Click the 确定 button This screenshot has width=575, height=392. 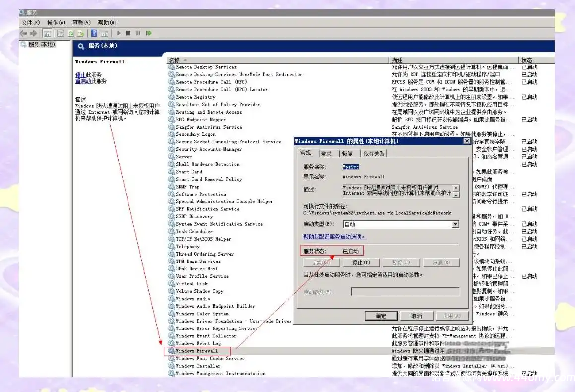[x=381, y=316]
